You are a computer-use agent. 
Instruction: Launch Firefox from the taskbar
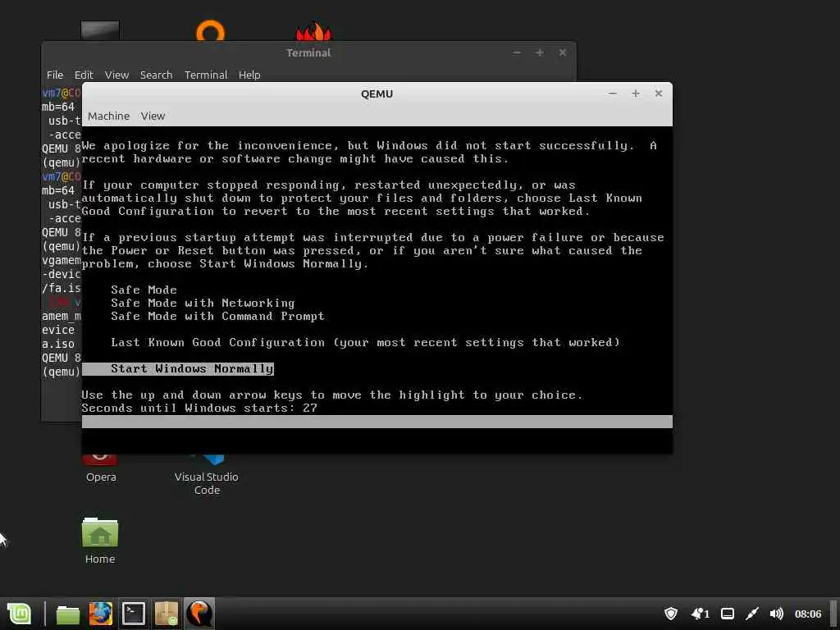point(101,614)
